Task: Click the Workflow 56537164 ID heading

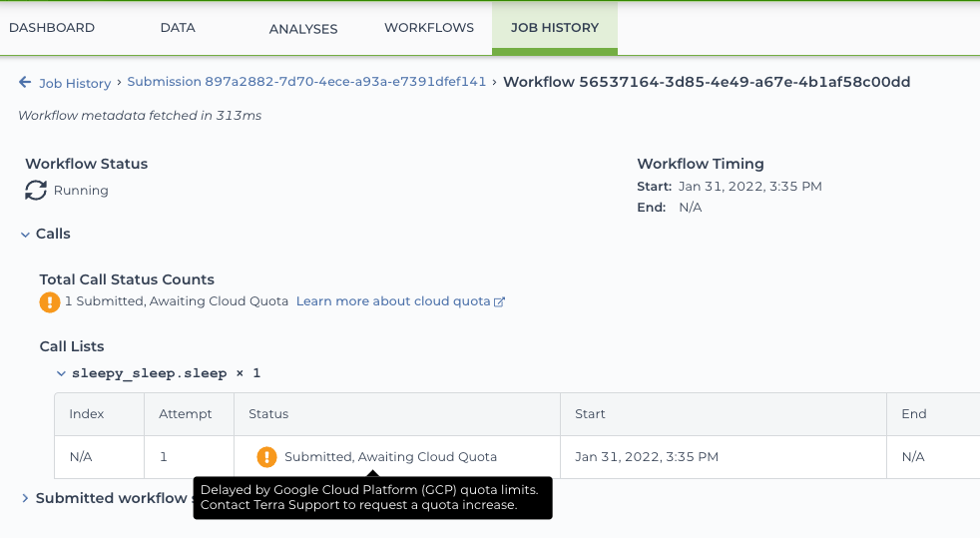Action: [x=707, y=82]
